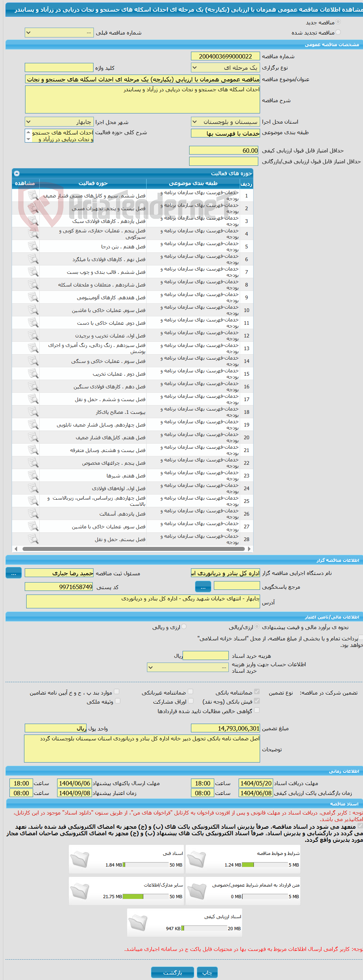Open the view icon for activity row 8
This screenshot has width=363, height=980.
[33, 285]
